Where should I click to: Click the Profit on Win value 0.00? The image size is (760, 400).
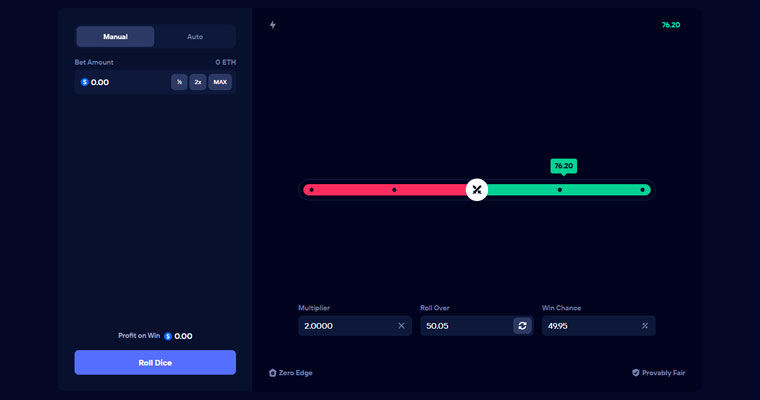point(183,336)
